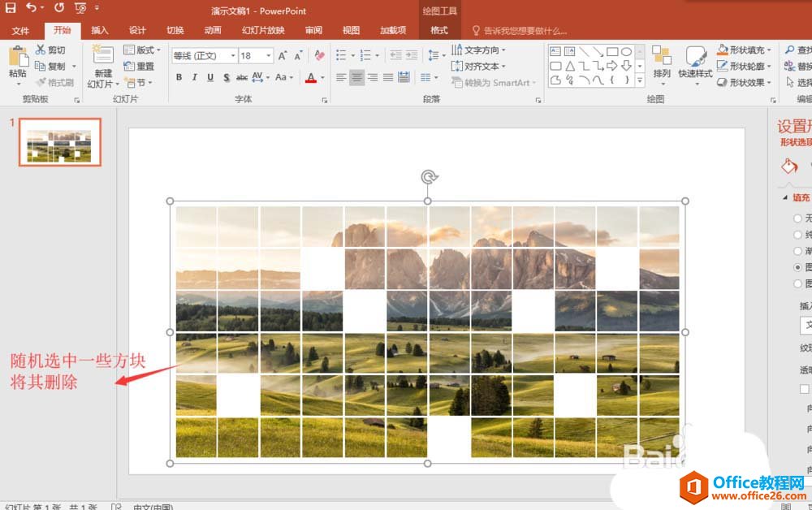Open the Align Text (对齐文本) dropdown
Viewport: 812px width, 510px height.
478,67
